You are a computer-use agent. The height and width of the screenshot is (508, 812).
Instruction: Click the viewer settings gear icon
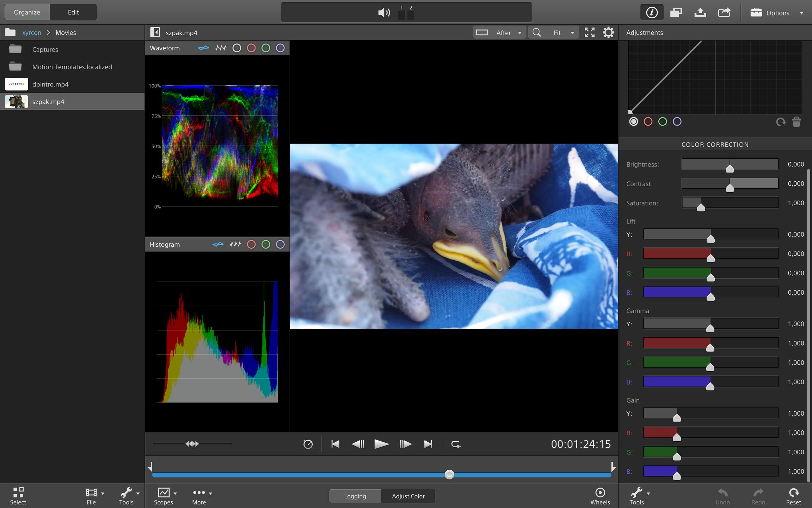tap(608, 32)
